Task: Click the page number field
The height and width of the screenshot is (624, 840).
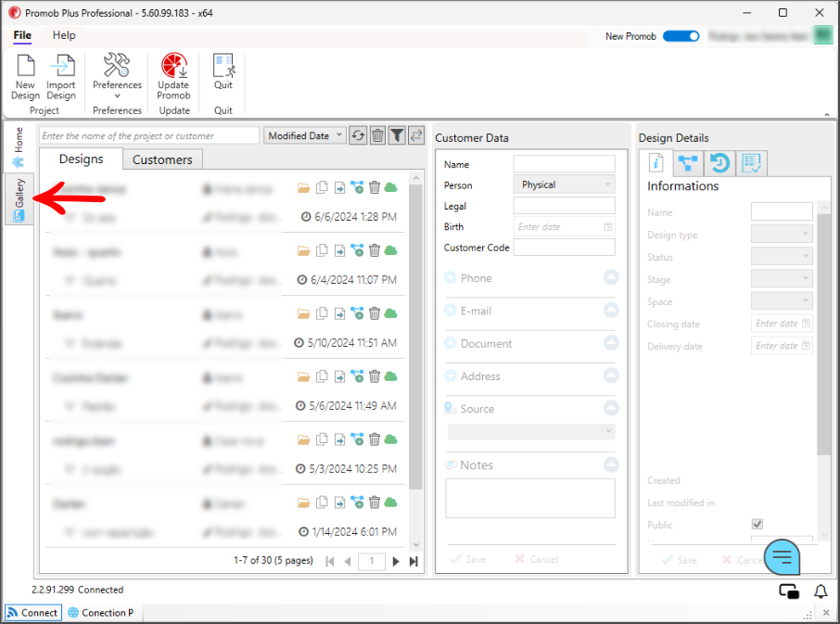Action: 371,561
